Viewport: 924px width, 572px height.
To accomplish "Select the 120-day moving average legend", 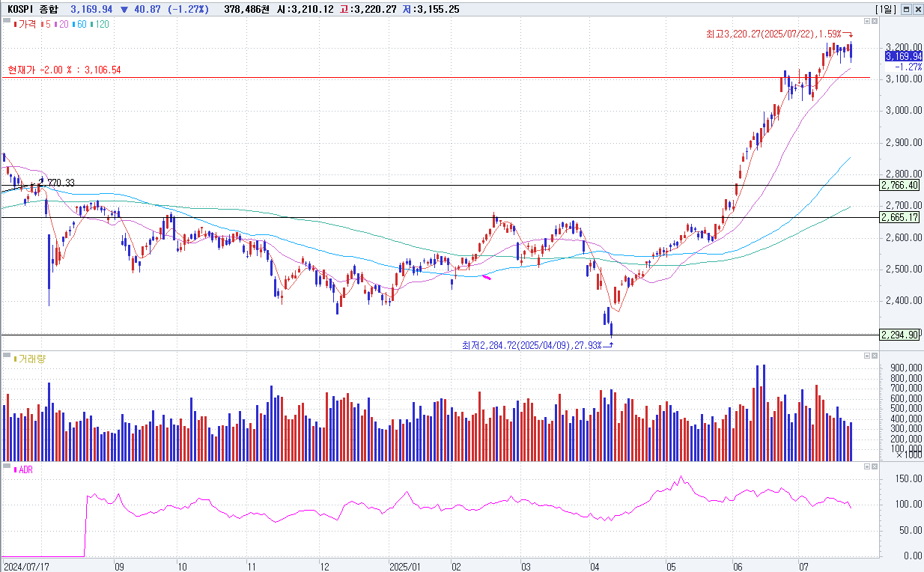I will click(x=100, y=24).
